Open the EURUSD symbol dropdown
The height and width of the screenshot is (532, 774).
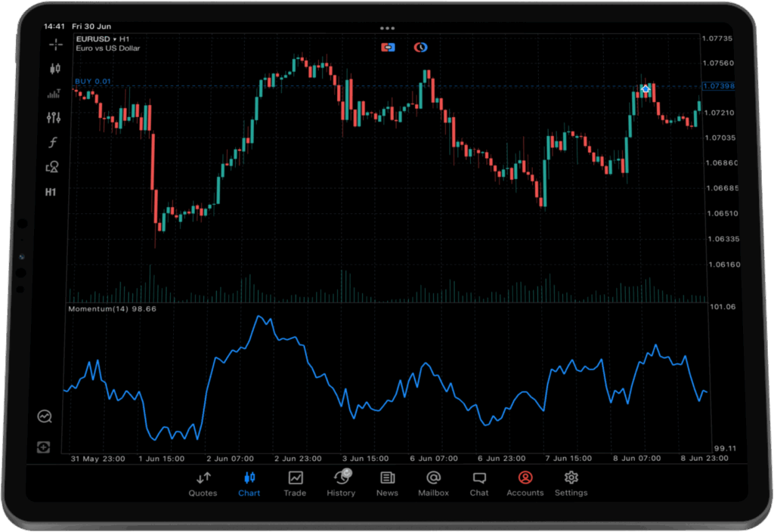click(103, 39)
